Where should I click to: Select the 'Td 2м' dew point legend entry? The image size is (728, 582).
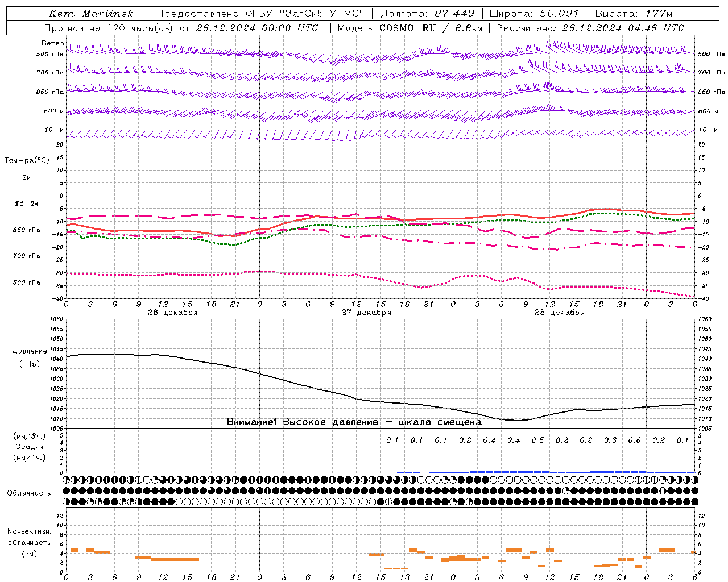tap(27, 203)
